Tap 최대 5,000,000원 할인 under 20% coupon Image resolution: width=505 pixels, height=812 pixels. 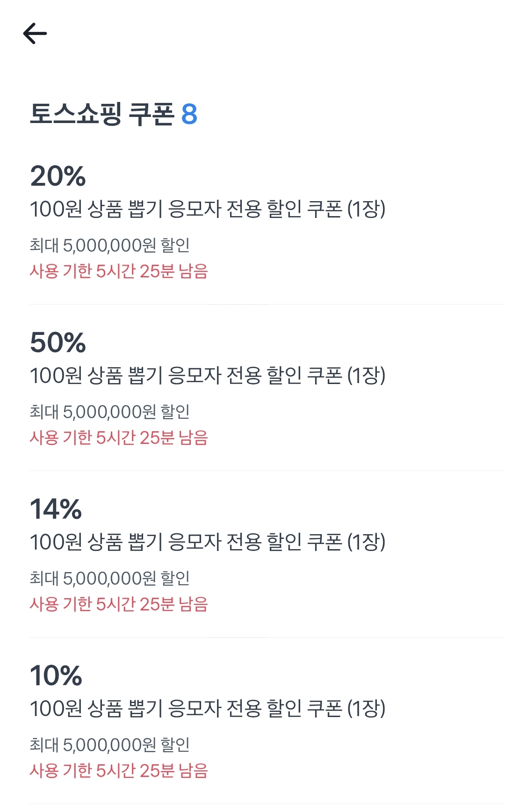[x=110, y=245]
